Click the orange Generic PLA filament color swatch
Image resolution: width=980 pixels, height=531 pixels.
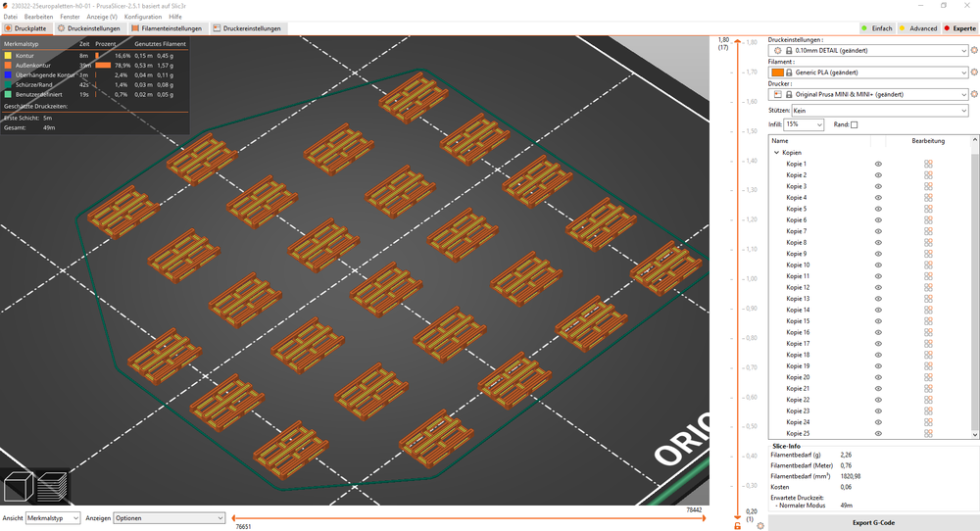778,72
